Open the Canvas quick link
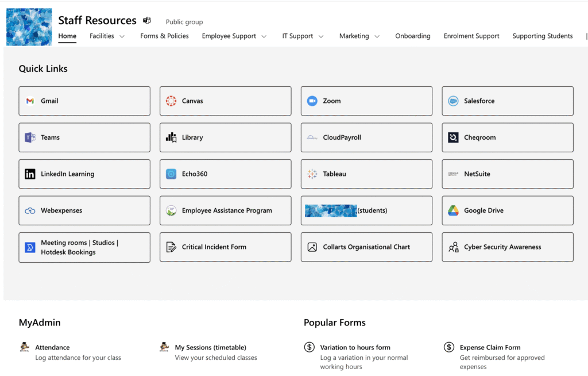Image resolution: width=588 pixels, height=376 pixels. coord(225,101)
